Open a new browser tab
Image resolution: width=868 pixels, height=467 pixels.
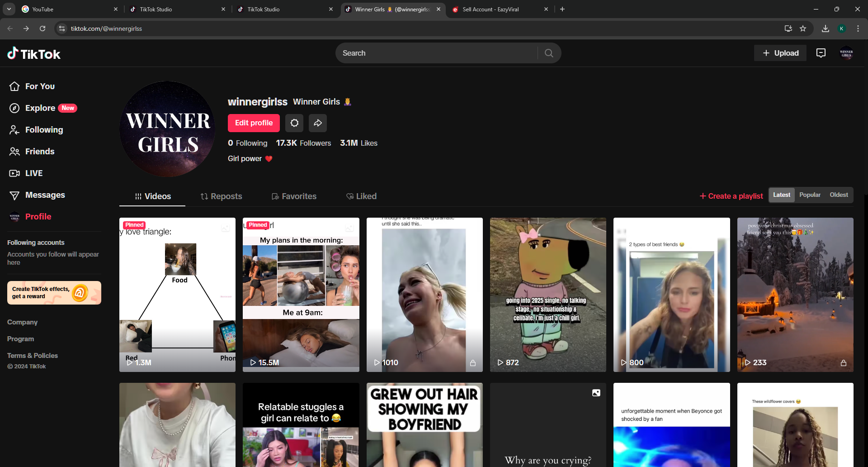pos(562,9)
